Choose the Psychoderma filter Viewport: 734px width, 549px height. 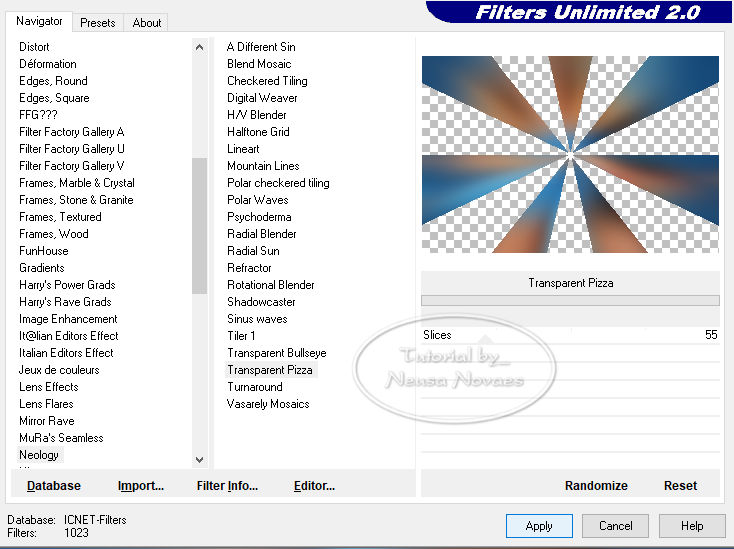pyautogui.click(x=259, y=217)
